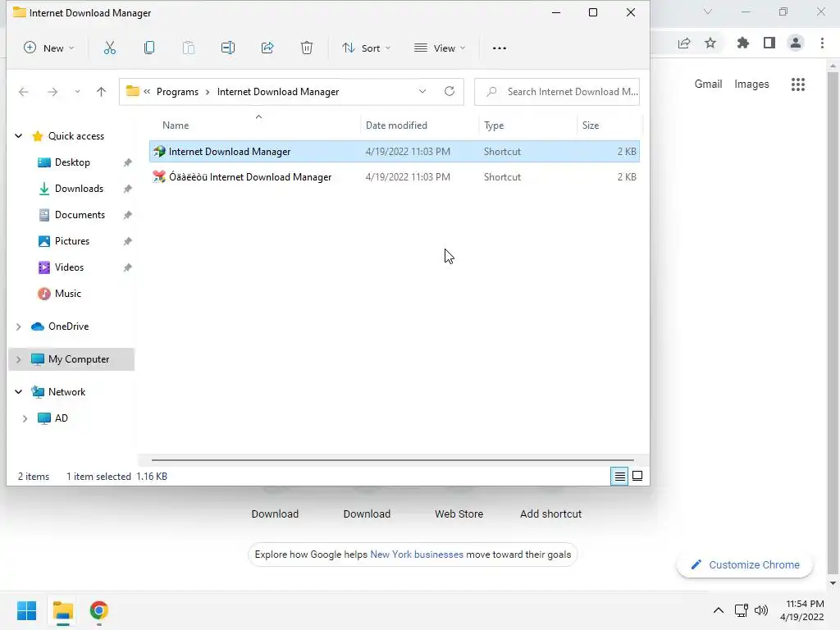Open the Google apps grid
This screenshot has height=630, width=840.
coord(798,84)
